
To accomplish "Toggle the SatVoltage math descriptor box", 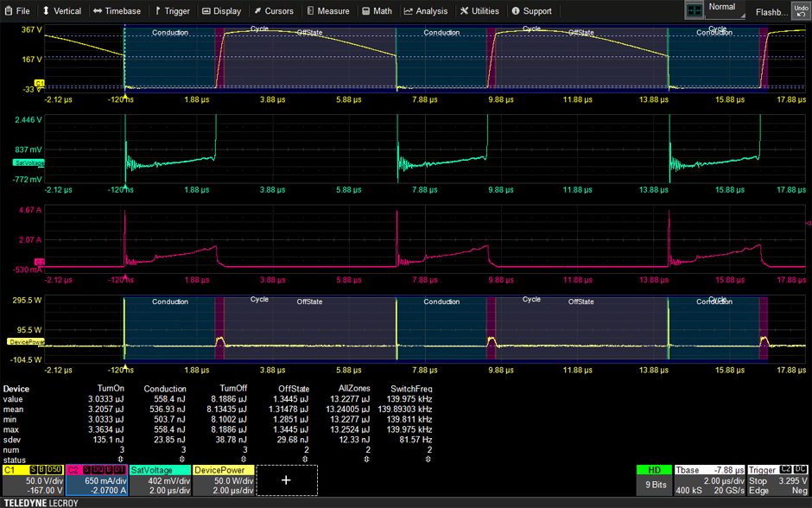I will pyautogui.click(x=160, y=480).
